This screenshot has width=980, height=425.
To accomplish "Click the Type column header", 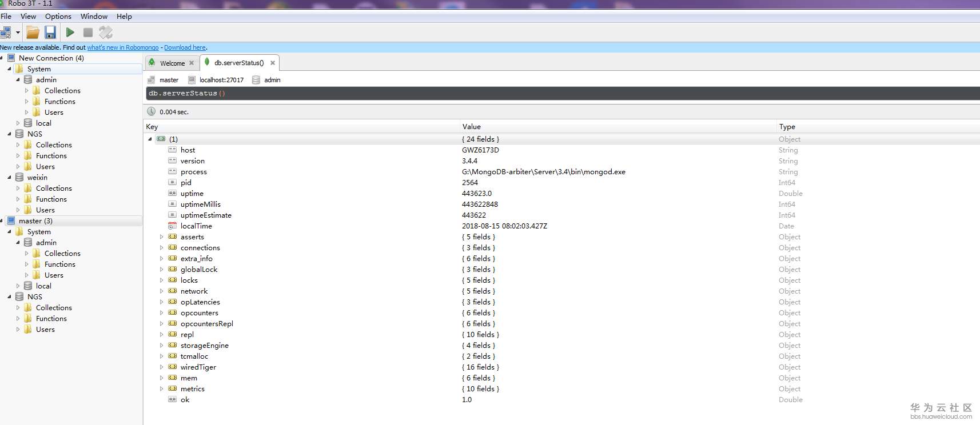I will [x=878, y=126].
